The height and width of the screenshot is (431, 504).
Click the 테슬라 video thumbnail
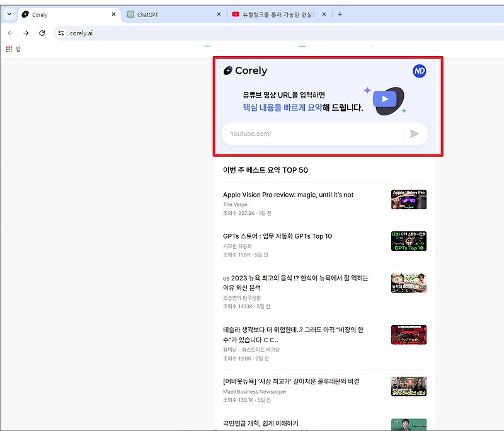pyautogui.click(x=408, y=334)
